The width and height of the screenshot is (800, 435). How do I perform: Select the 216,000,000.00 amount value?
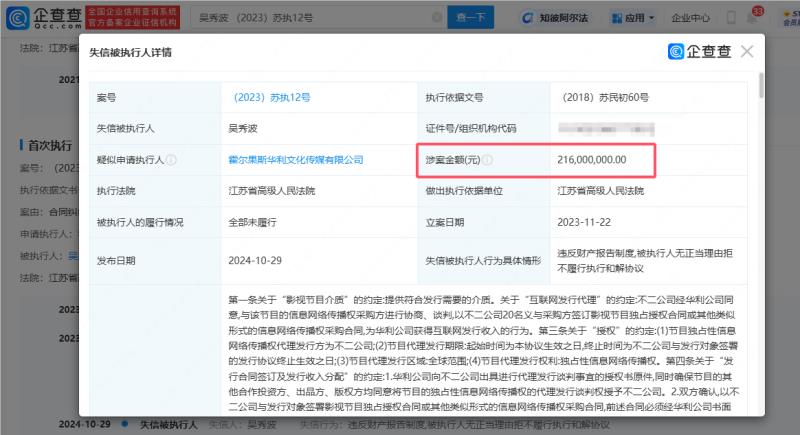[592, 159]
